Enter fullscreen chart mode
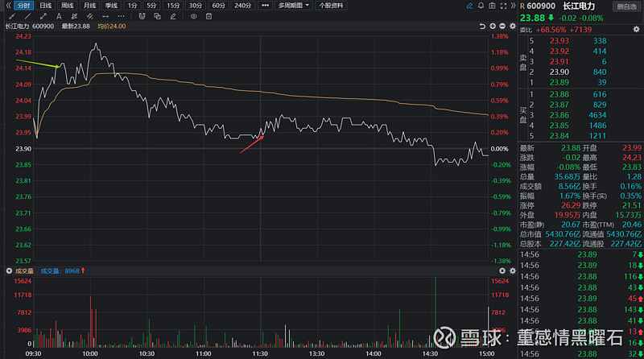 tap(503, 6)
